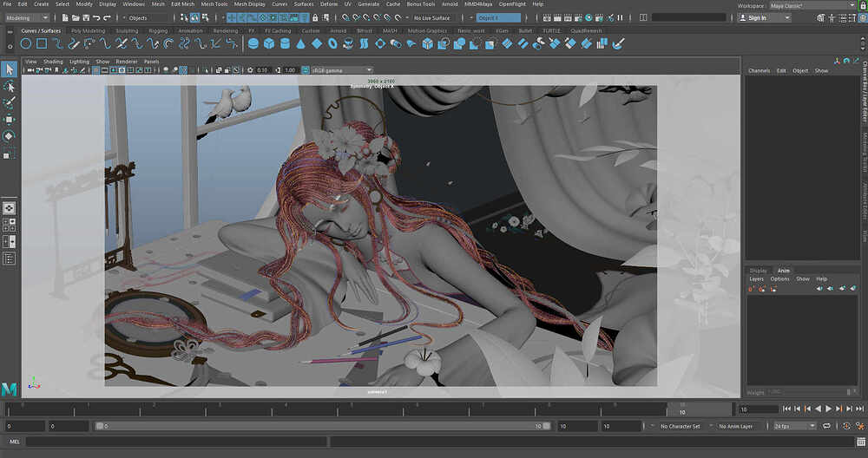Activate the Select tool in the toolbox
Image resolution: width=868 pixels, height=458 pixels.
point(9,69)
